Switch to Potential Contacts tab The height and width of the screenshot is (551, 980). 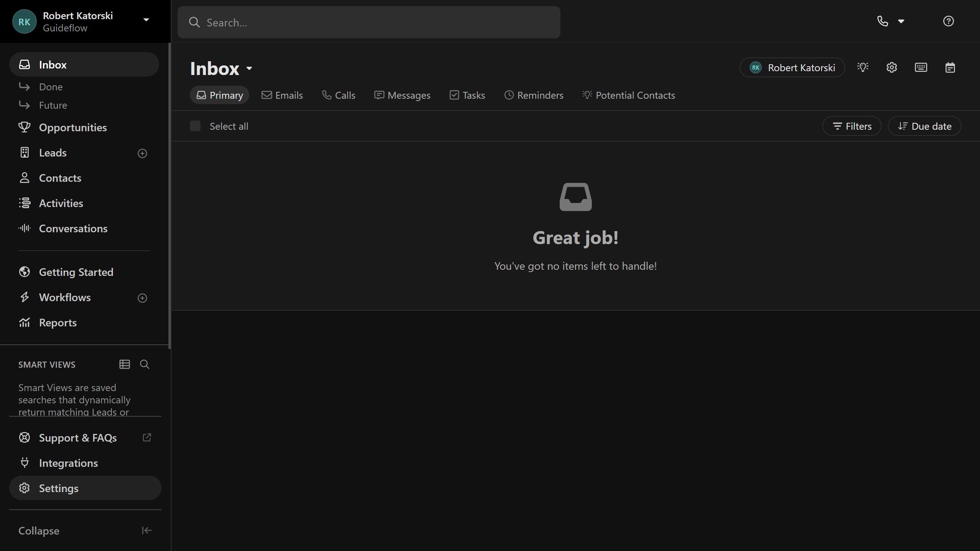pyautogui.click(x=629, y=95)
